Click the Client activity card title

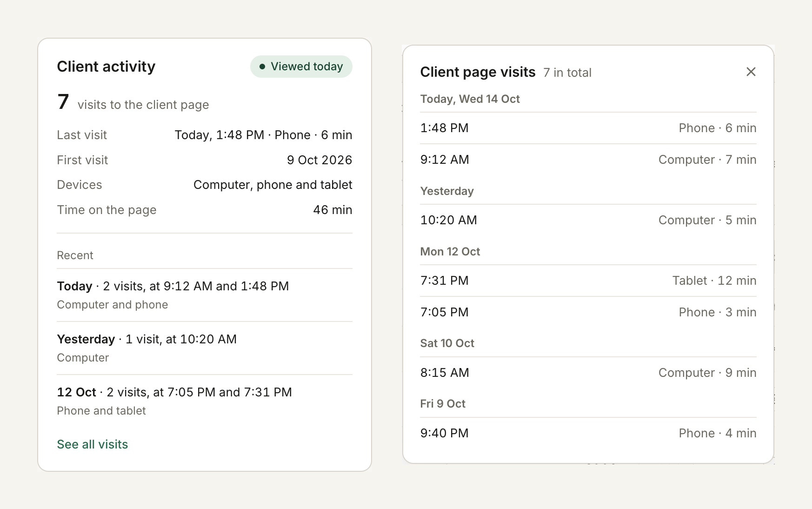pyautogui.click(x=106, y=67)
